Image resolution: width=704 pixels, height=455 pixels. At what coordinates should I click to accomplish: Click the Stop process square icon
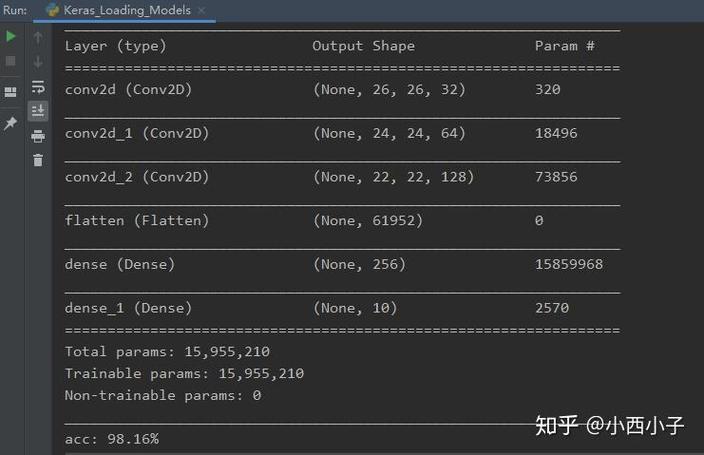[11, 61]
